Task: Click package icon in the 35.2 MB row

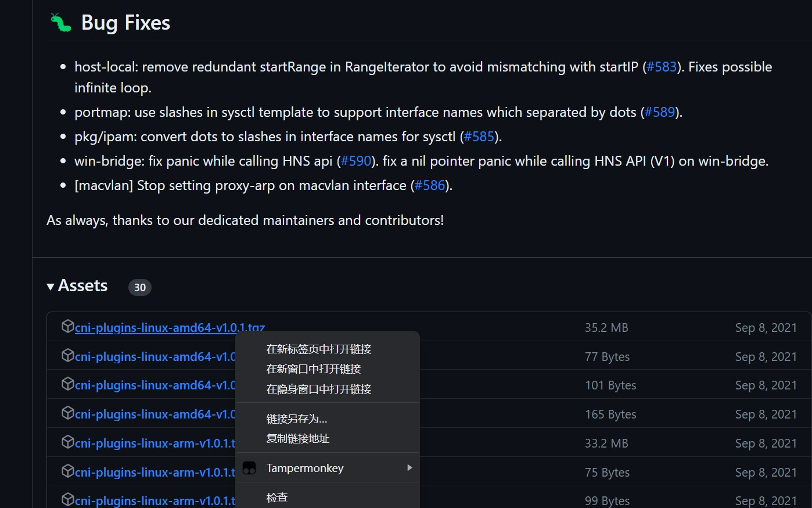Action: point(68,326)
